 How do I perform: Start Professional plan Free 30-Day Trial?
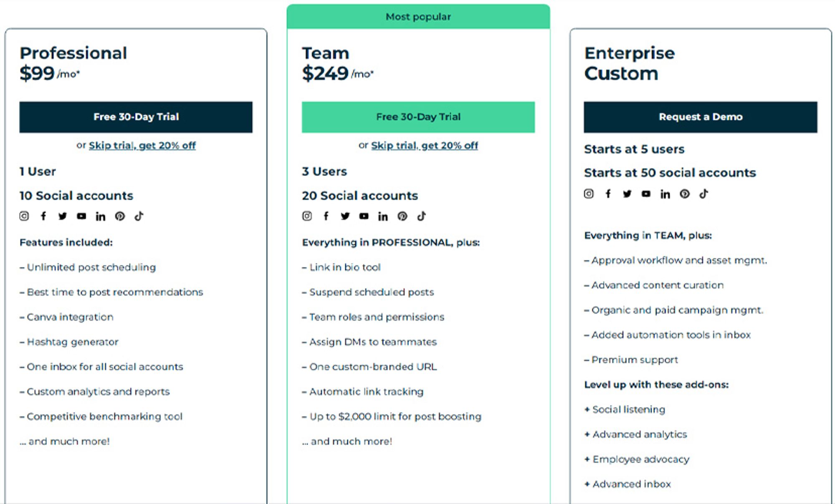(136, 117)
